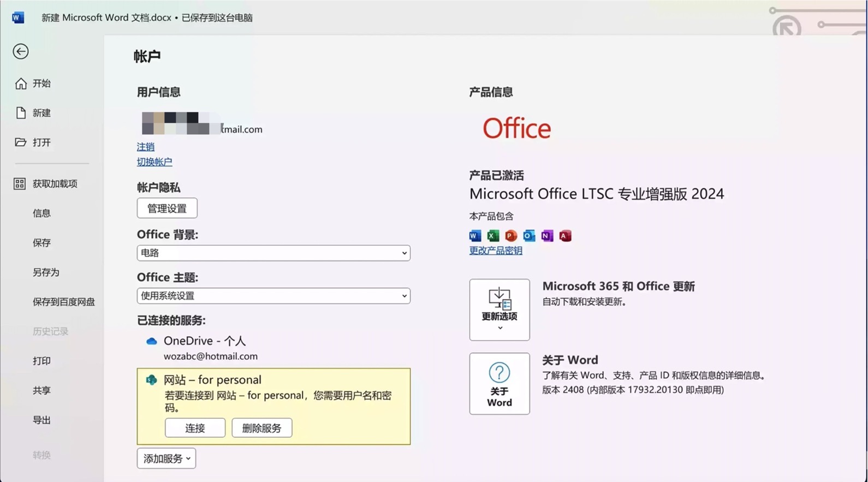Select 共享 in the sidebar
The image size is (868, 482).
(x=41, y=390)
